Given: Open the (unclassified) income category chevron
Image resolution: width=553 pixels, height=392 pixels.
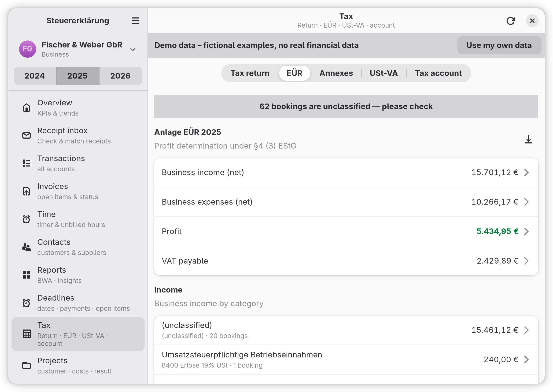Looking at the screenshot, I should click(x=526, y=330).
